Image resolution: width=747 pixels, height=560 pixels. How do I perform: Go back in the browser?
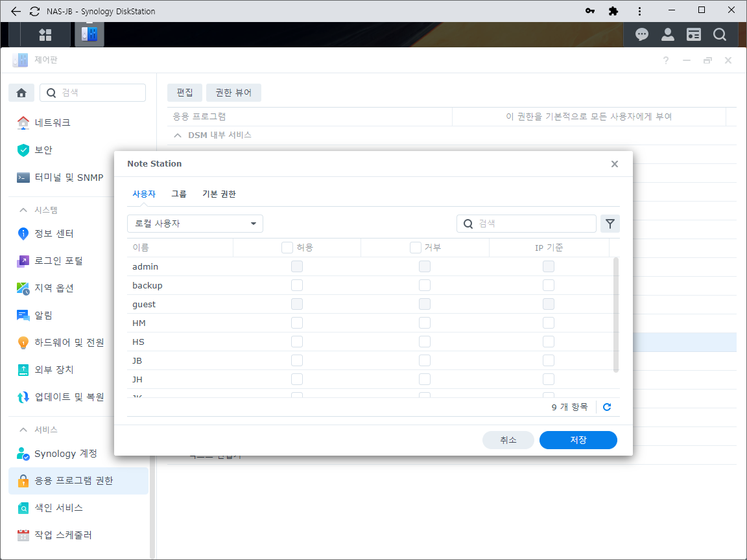tap(16, 11)
